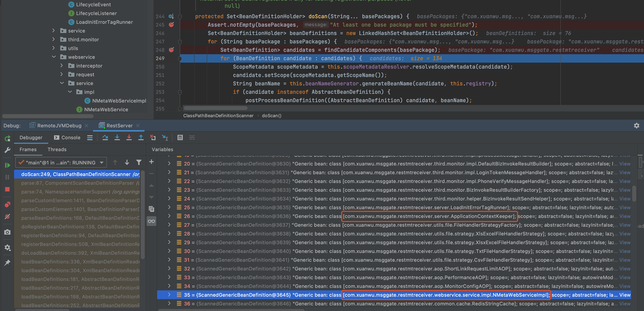Toggle fold marker at line 247
This screenshot has height=311, width=644.
(180, 41)
